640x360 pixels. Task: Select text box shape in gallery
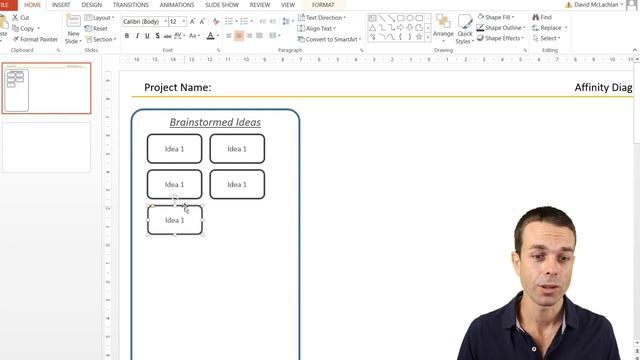pos(372,18)
